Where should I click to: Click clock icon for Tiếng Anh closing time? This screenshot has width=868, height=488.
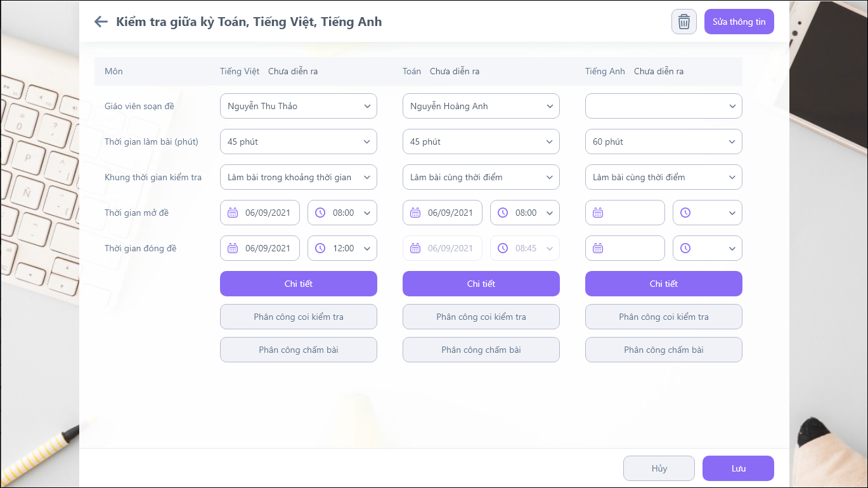coord(685,248)
